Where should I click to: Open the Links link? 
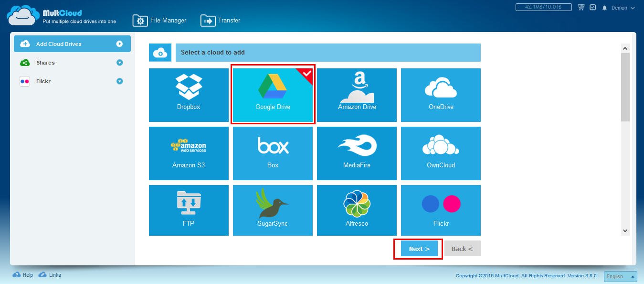pyautogui.click(x=55, y=275)
